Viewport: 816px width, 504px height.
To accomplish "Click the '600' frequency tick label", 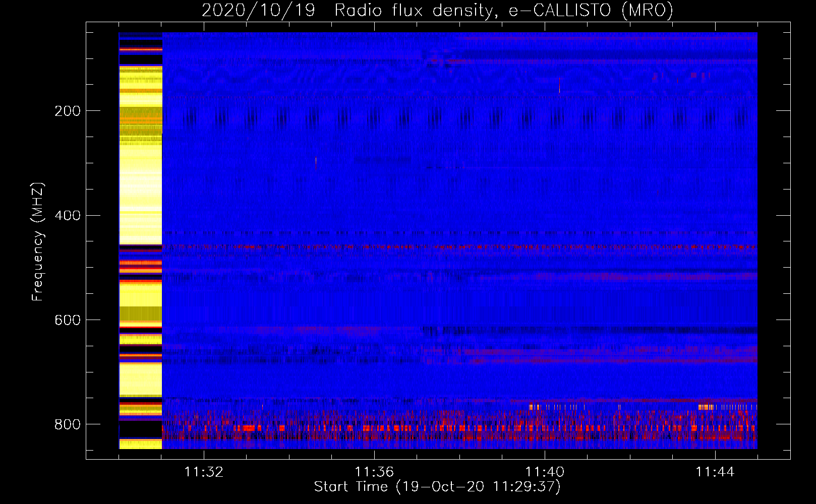I will pos(68,321).
